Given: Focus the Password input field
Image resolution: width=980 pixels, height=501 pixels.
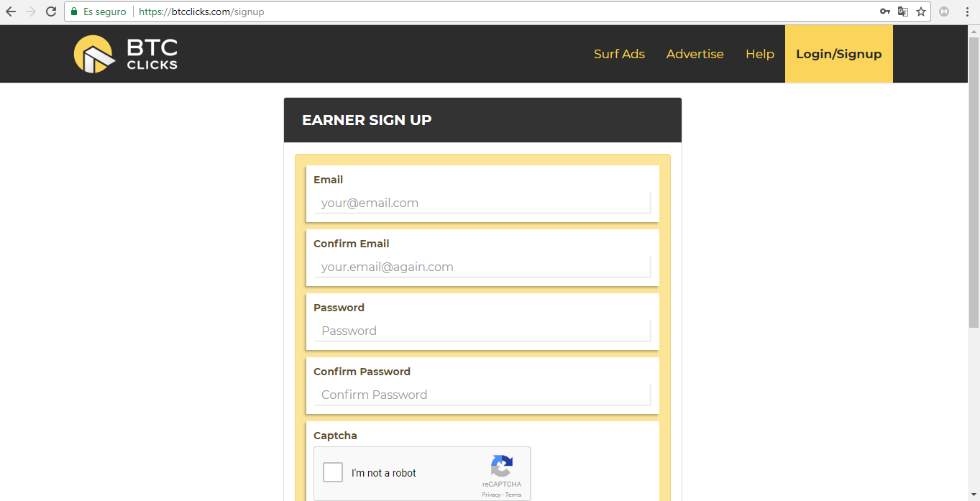Looking at the screenshot, I should (482, 331).
